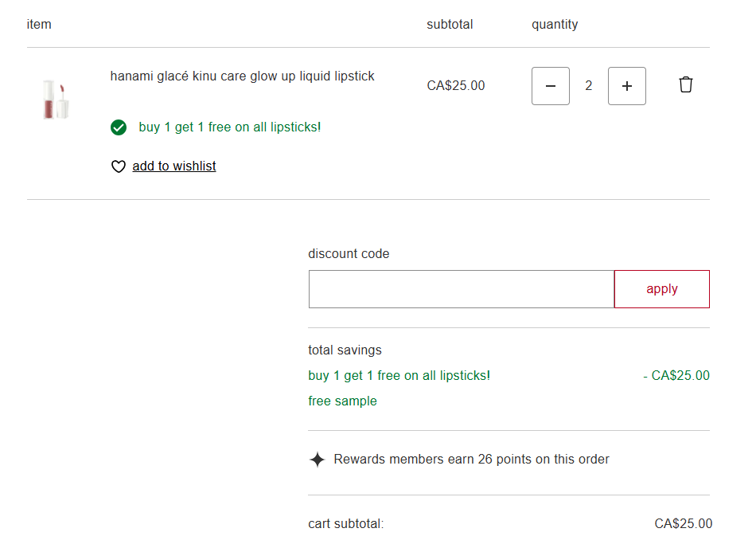
Task: Click the heart icon beside add to wishlist
Action: coord(119,166)
